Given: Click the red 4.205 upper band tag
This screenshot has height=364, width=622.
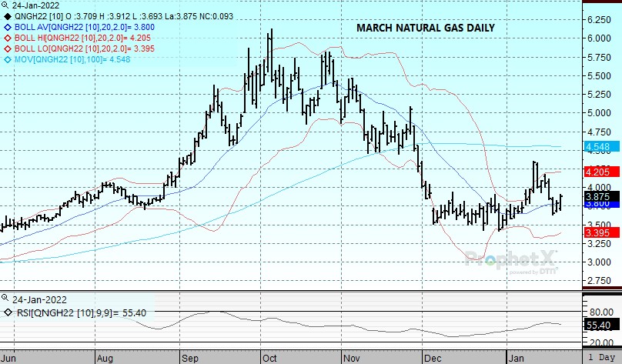Looking at the screenshot, I should pyautogui.click(x=597, y=172).
